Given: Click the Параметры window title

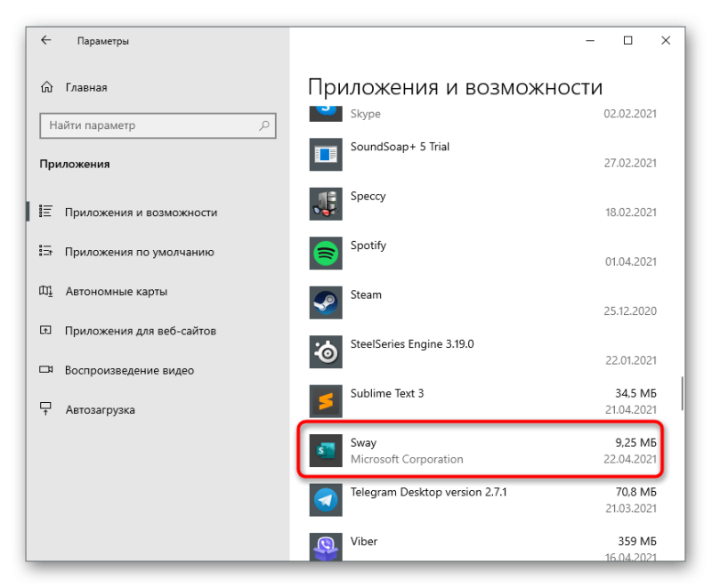Looking at the screenshot, I should (x=103, y=41).
